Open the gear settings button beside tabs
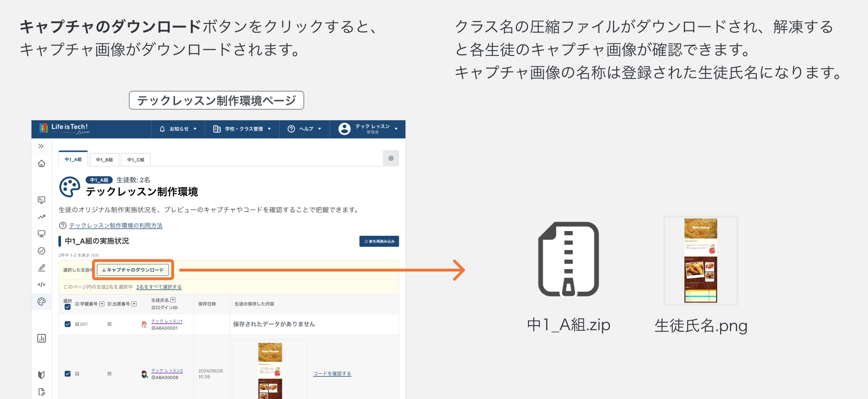The image size is (868, 399). 391,158
